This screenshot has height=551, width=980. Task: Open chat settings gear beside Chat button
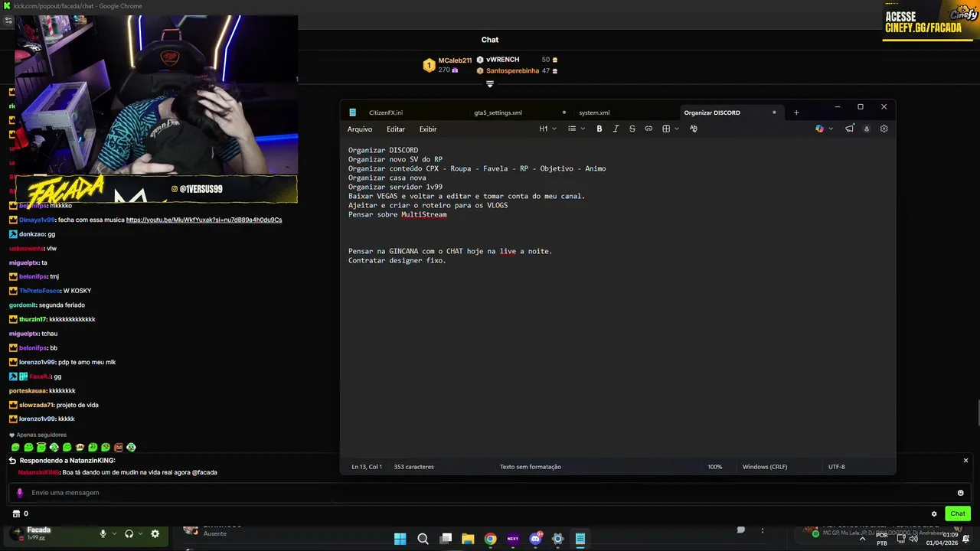coord(934,514)
